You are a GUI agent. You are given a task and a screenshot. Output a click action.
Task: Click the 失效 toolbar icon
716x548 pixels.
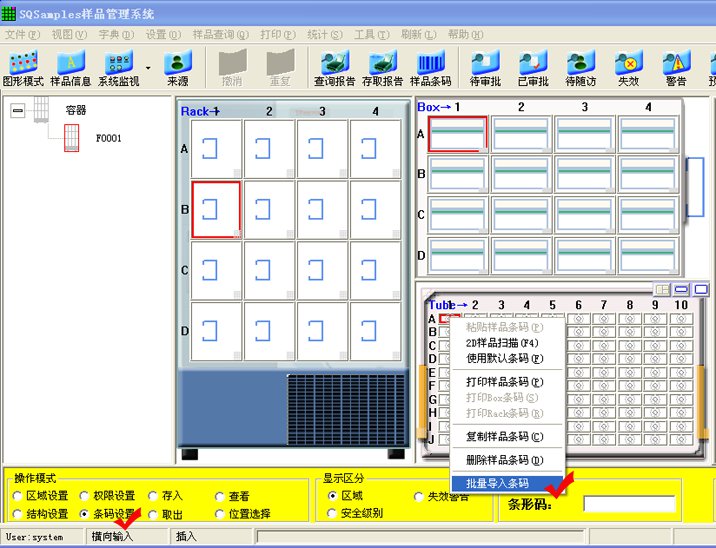[628, 67]
